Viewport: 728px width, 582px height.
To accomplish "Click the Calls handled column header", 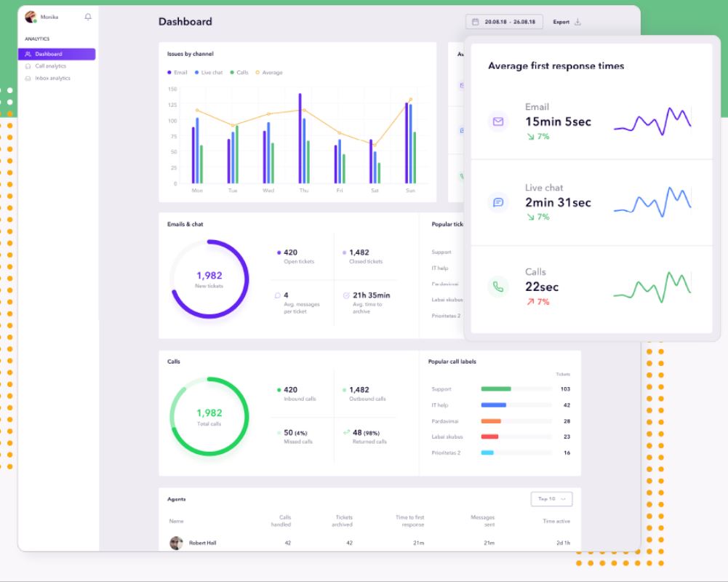I will click(281, 521).
